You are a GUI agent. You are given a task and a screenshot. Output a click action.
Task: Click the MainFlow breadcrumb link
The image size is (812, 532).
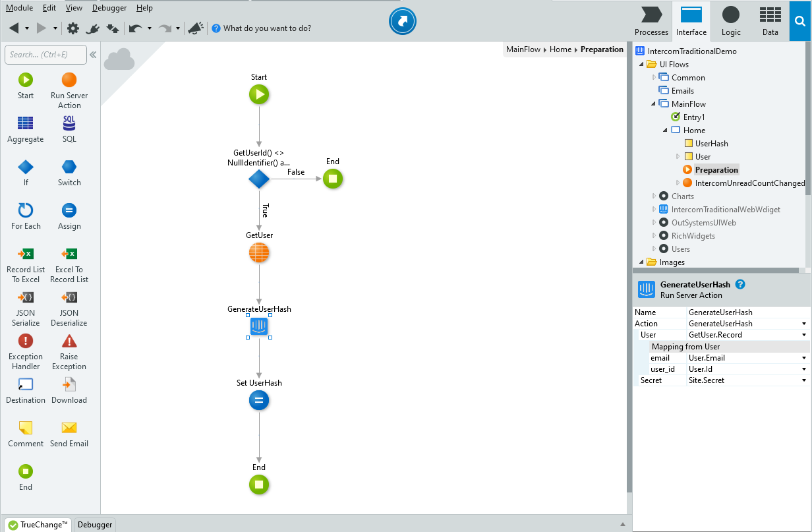[523, 49]
